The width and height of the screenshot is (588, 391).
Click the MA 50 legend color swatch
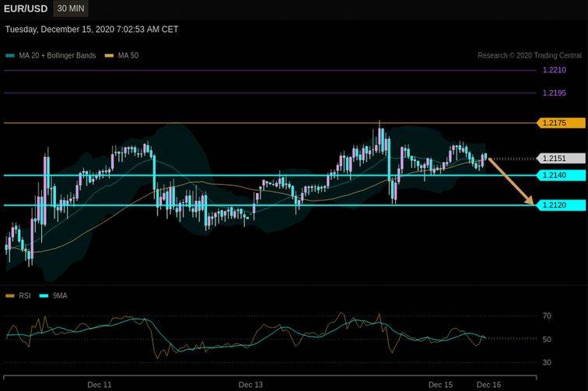click(109, 56)
